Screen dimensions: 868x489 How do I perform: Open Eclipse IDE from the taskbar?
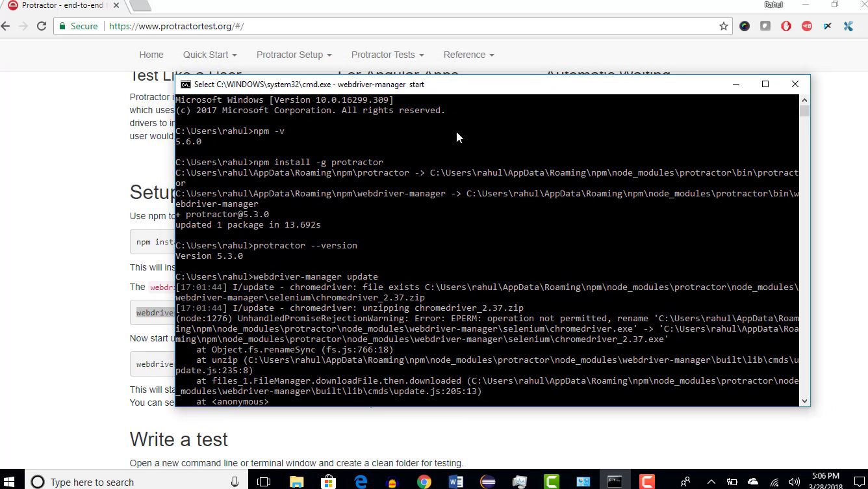tap(488, 482)
